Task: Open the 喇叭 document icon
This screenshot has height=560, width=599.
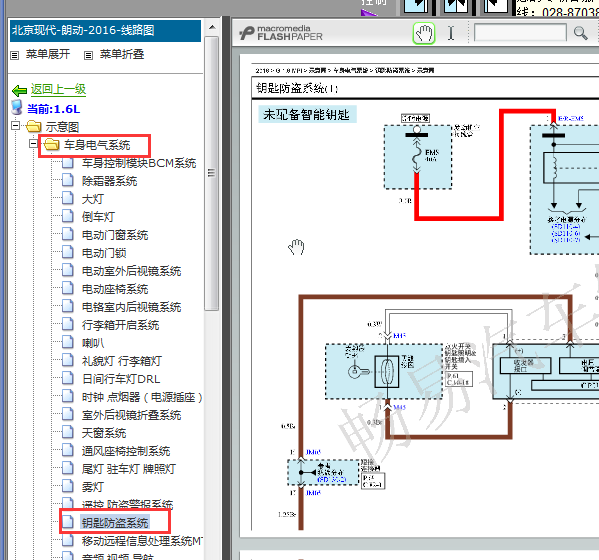Action: coord(68,342)
